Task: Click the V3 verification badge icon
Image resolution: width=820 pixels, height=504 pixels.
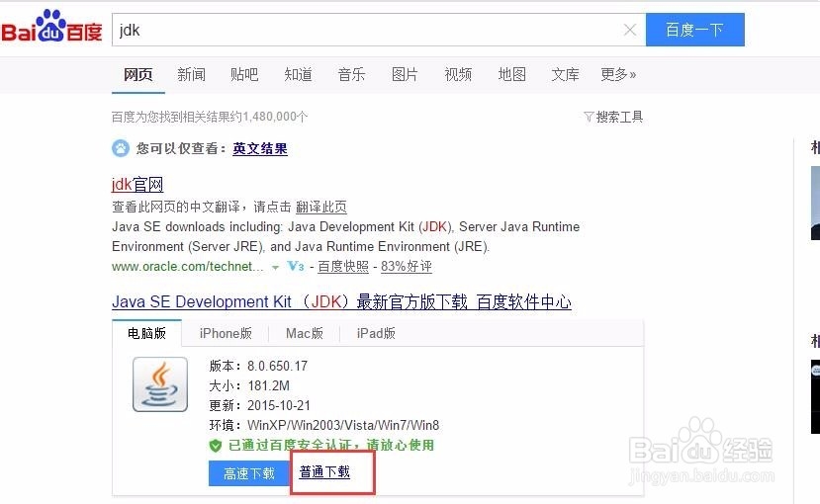Action: [x=296, y=267]
